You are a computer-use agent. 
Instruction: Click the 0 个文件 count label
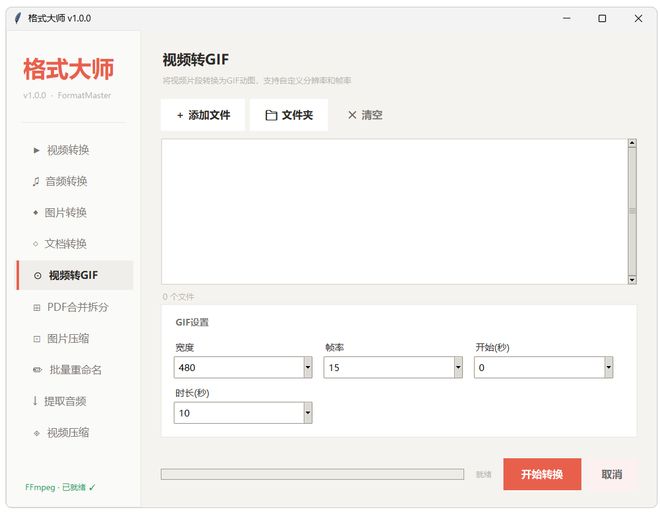tap(178, 297)
